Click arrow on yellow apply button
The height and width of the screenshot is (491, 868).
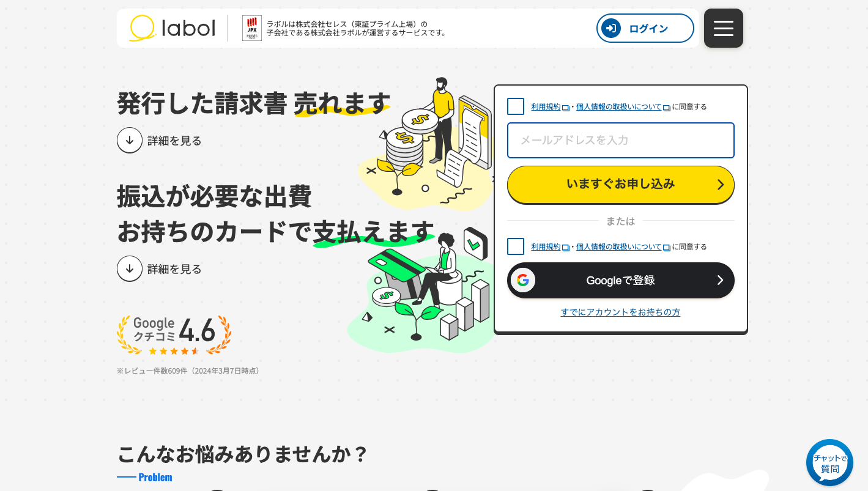coord(721,185)
